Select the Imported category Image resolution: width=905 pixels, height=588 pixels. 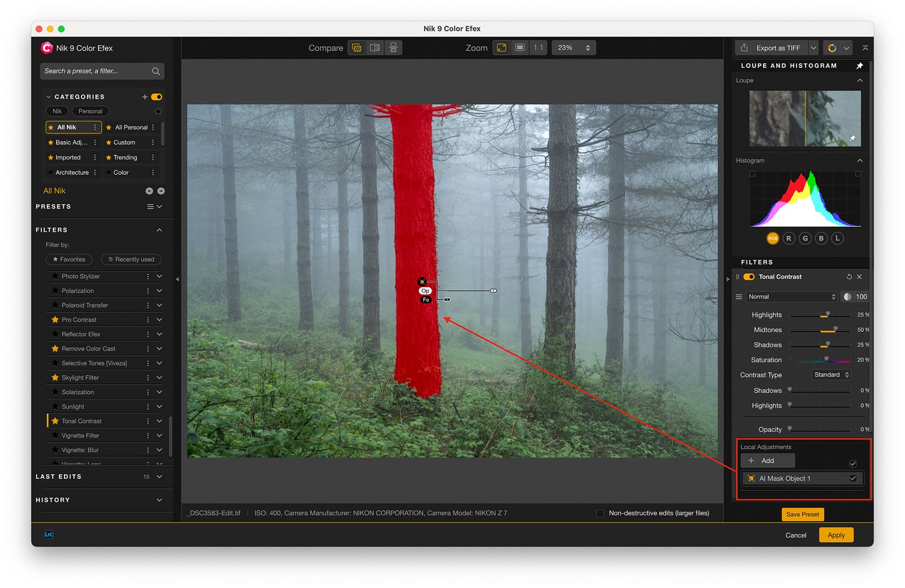pyautogui.click(x=68, y=158)
